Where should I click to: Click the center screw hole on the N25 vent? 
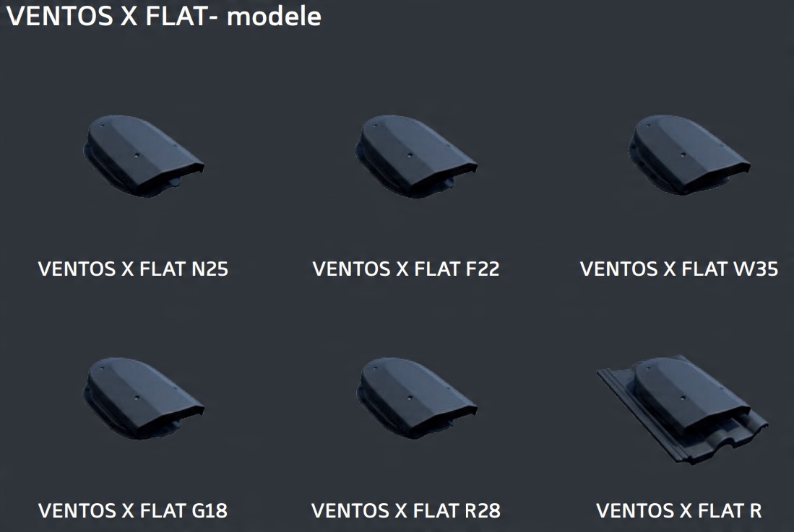[137, 154]
